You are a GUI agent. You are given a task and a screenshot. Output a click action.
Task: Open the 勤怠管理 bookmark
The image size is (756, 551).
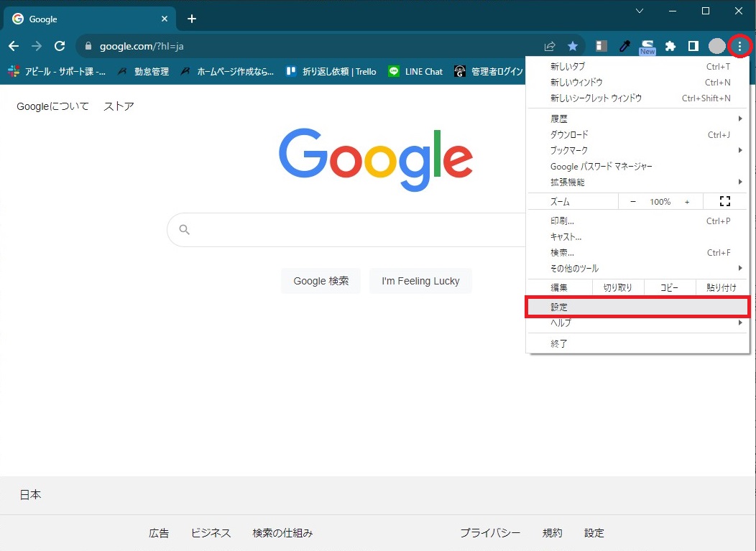tap(144, 71)
